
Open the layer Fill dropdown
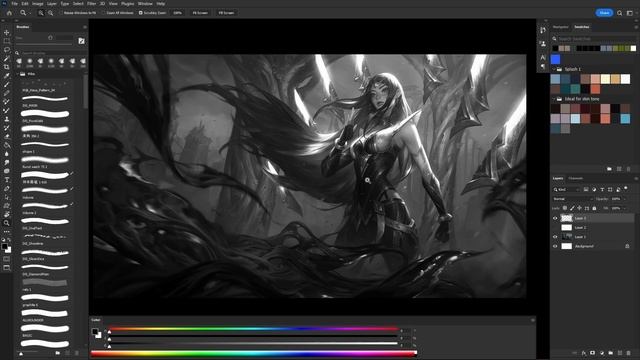click(624, 209)
